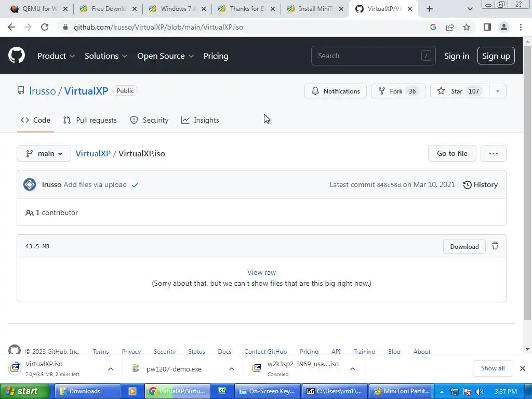Click lrusso user avatar in commit row
532x399 pixels.
30,184
